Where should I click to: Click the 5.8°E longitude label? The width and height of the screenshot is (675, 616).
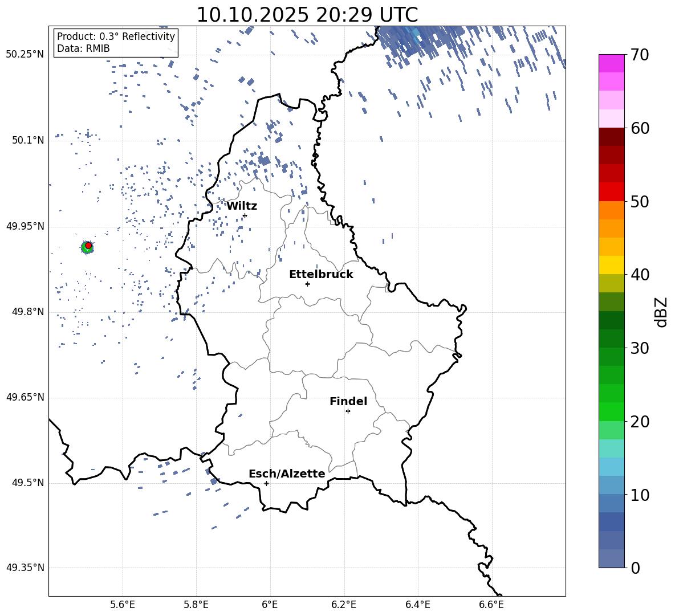pos(196,605)
